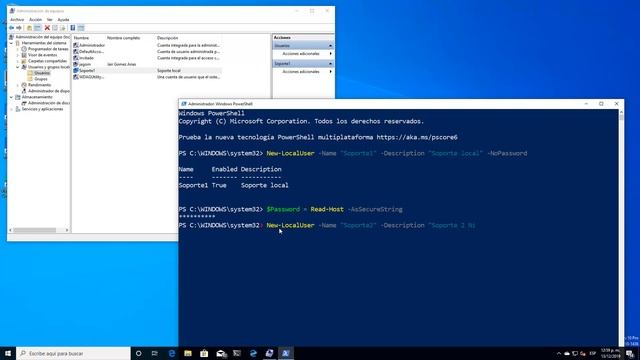Open the Windows Start menu

coord(8,353)
